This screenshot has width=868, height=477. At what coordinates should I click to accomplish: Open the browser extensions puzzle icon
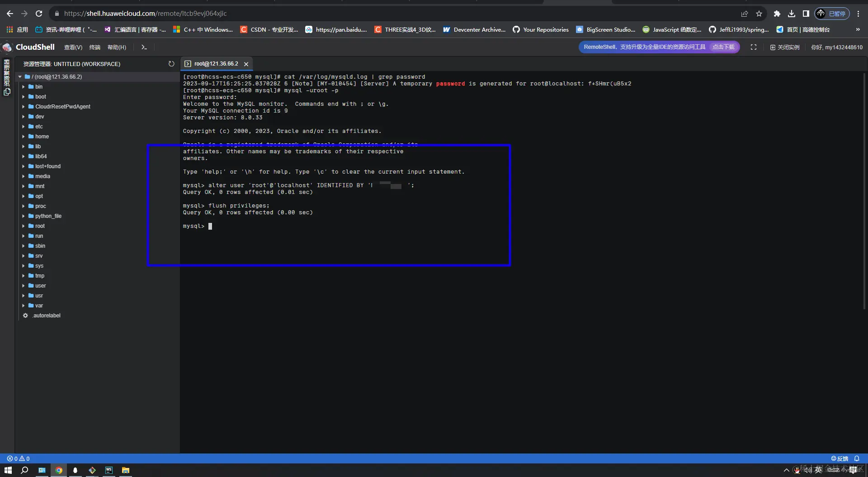click(777, 14)
